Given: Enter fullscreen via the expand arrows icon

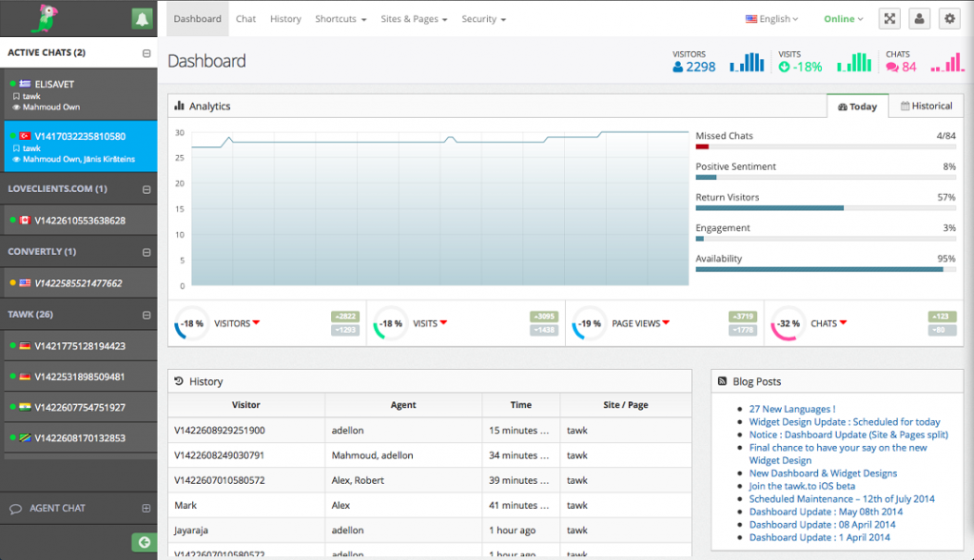Looking at the screenshot, I should (x=889, y=18).
